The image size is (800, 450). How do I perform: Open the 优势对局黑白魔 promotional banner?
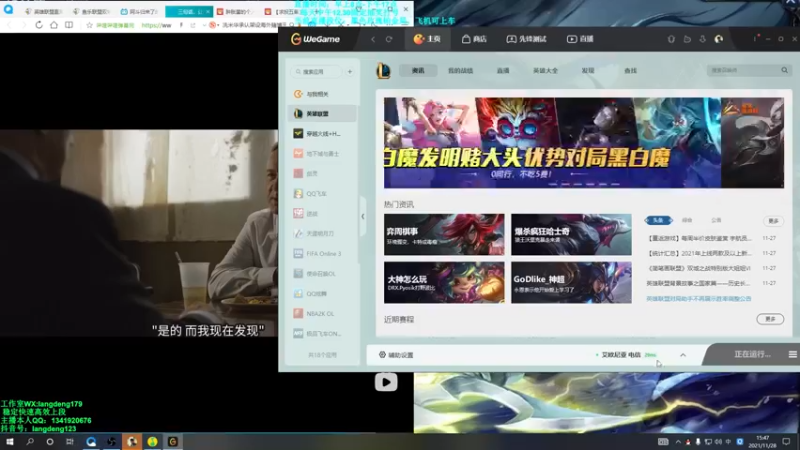point(584,143)
